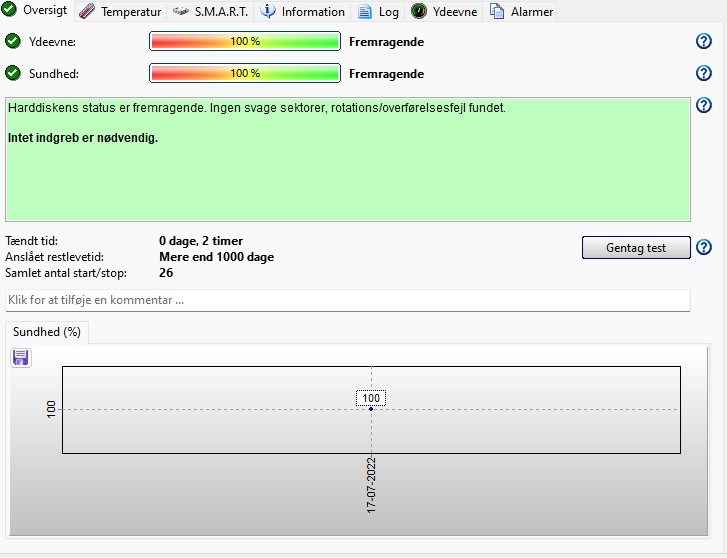Screen dimensions: 727x558
Task: Open help for the Ydeevne row
Action: point(704,41)
